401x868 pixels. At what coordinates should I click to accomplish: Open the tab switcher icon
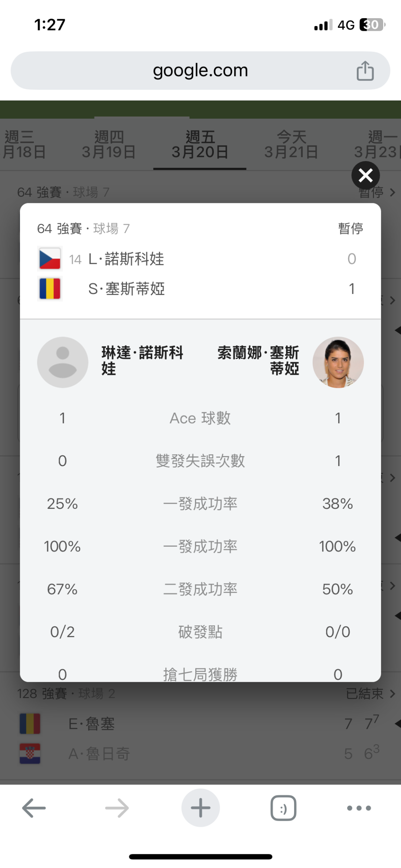pos(283,808)
